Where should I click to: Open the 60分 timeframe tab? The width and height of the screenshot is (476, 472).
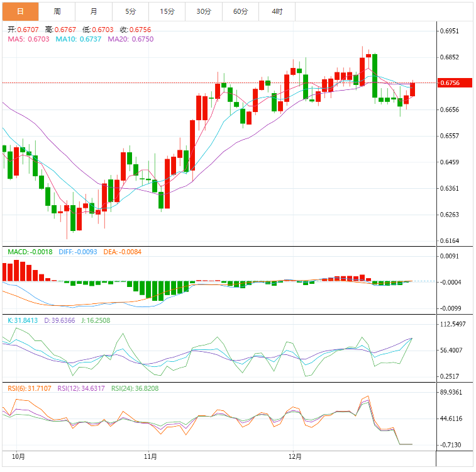coord(240,11)
